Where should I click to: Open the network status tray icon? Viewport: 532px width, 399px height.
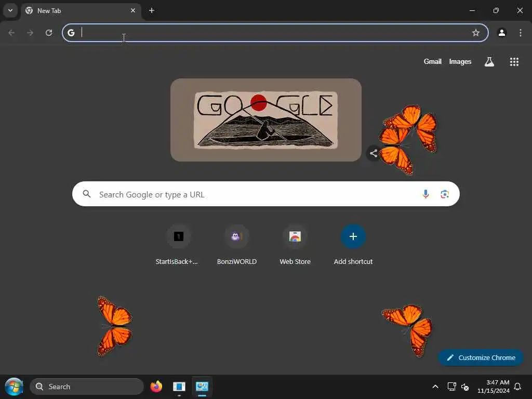[451, 387]
